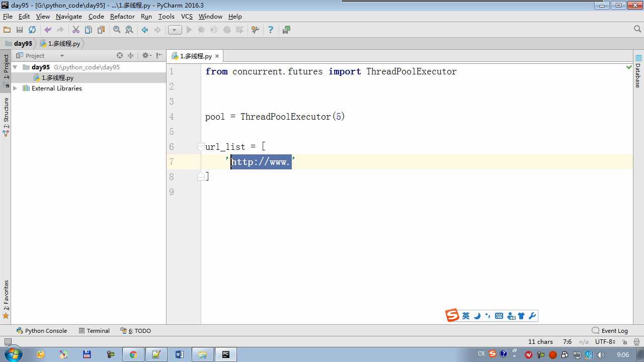The height and width of the screenshot is (362, 644).
Task: Click the green inspection checkmark indicator
Action: click(629, 67)
